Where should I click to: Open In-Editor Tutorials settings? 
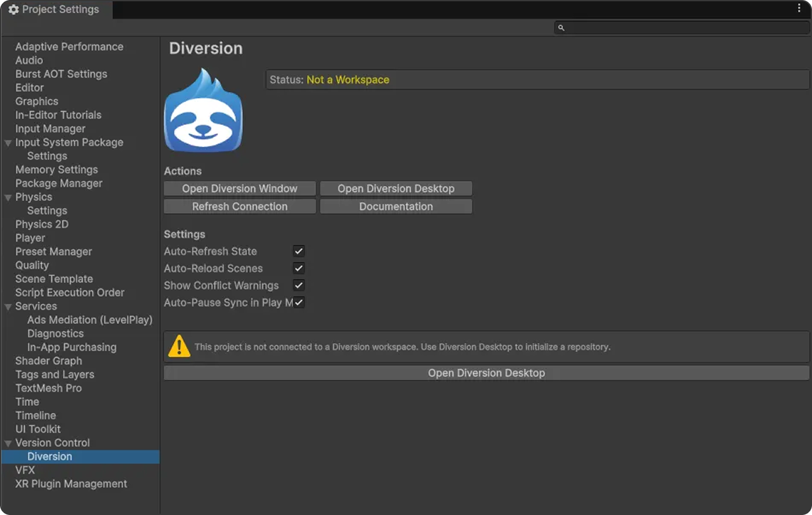click(58, 115)
